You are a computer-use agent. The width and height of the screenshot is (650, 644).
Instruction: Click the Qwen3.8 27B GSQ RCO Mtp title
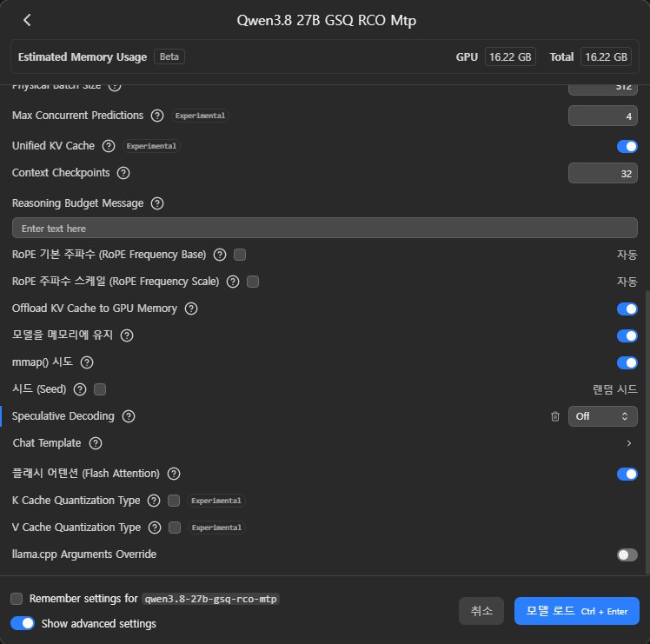326,20
